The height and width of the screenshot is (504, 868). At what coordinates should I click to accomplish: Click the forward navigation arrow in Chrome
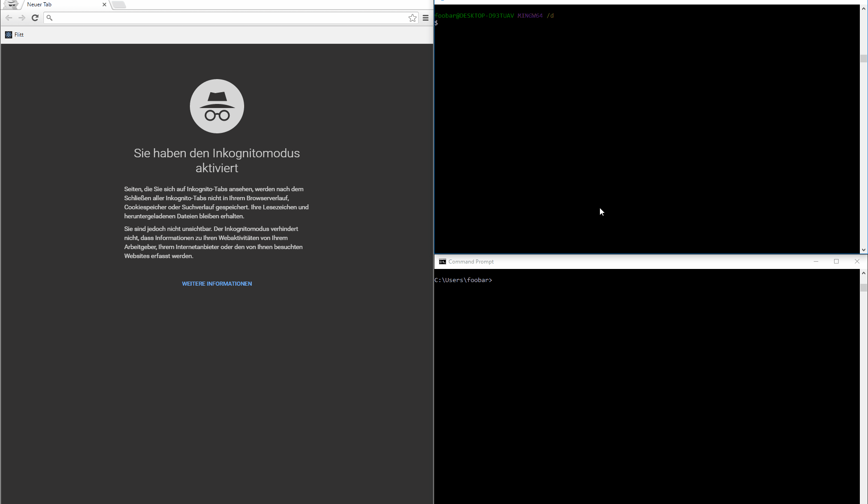coord(22,18)
